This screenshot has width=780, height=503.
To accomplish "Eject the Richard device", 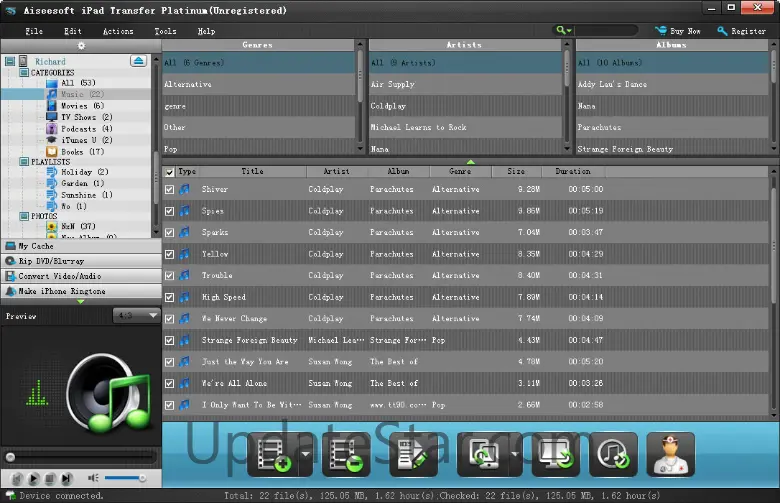I will (x=138, y=61).
